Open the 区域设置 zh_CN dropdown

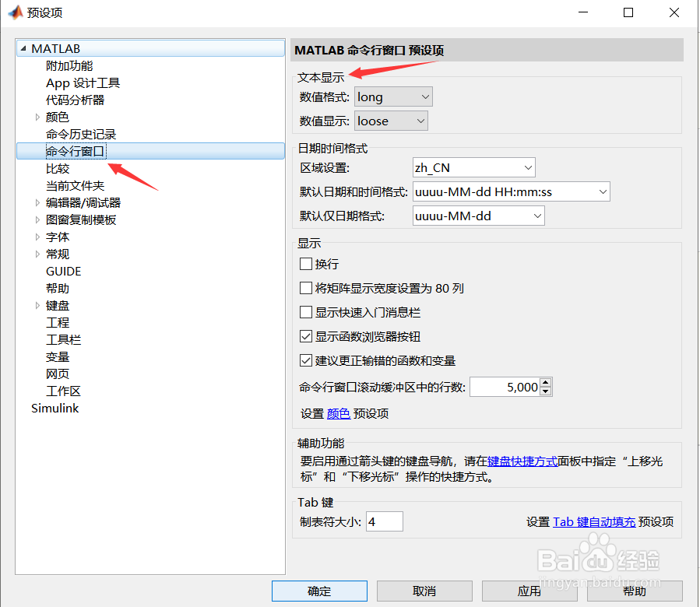474,168
